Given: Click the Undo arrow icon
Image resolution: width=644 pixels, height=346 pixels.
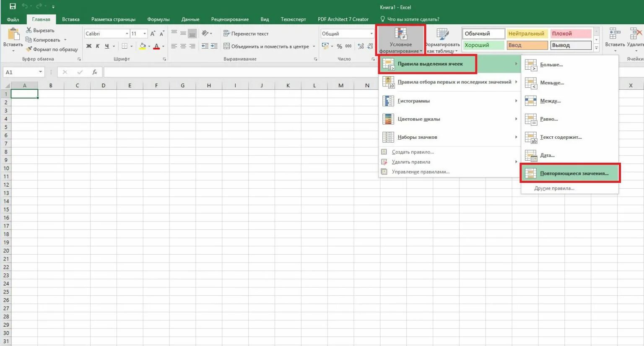Looking at the screenshot, I should [25, 6].
